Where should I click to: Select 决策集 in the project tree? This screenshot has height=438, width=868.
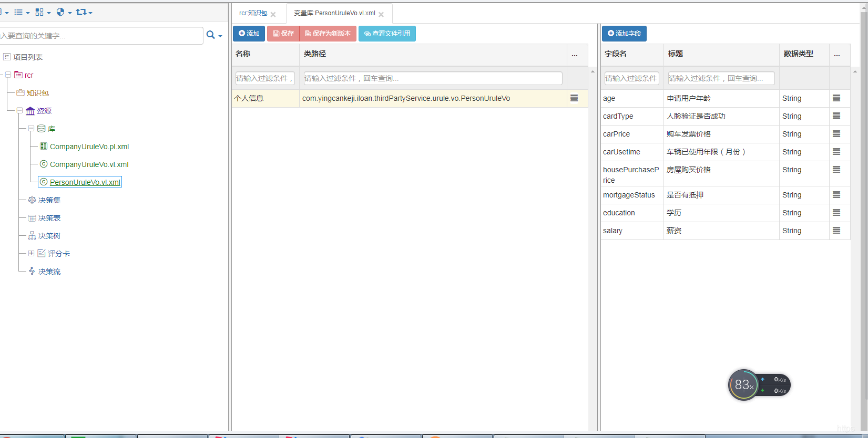(49, 200)
